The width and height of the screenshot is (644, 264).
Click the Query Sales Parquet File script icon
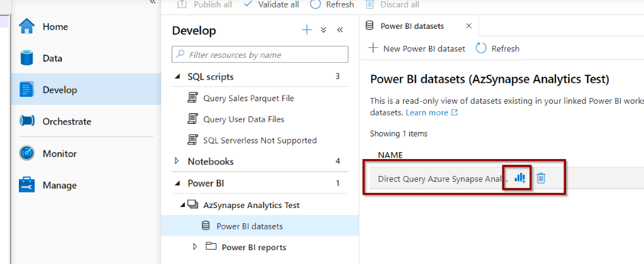pyautogui.click(x=192, y=98)
